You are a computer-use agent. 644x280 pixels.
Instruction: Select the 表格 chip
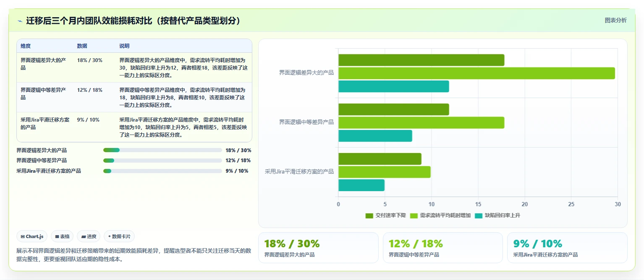pyautogui.click(x=62, y=236)
